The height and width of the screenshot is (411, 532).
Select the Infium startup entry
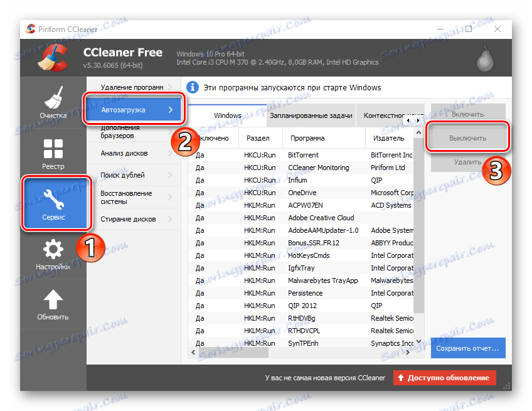point(301,180)
